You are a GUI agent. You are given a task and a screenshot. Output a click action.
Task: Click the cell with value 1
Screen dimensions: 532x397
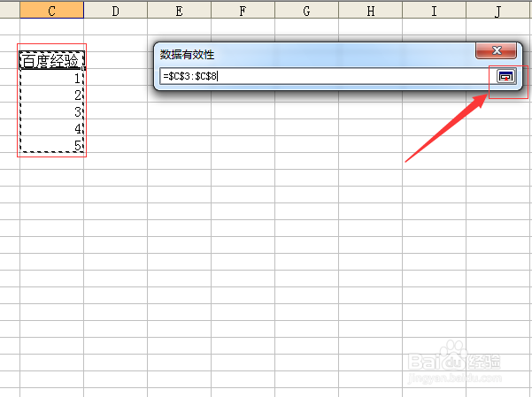pos(51,77)
